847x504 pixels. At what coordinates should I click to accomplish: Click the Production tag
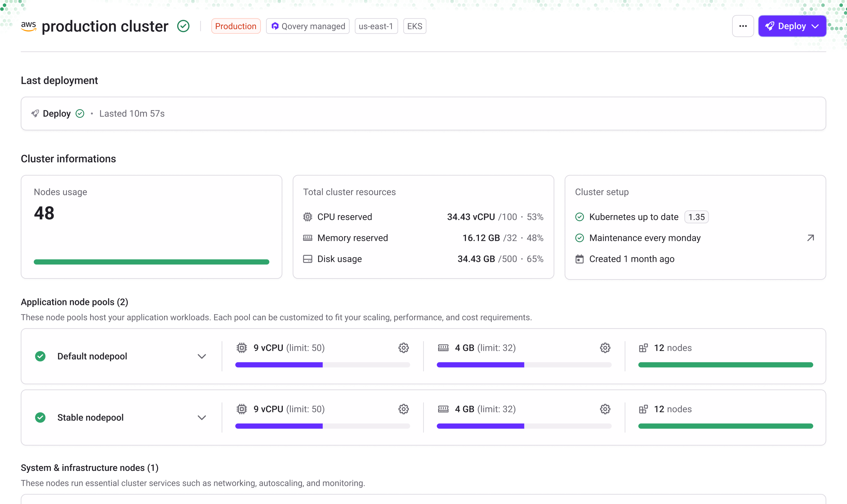[x=236, y=26]
